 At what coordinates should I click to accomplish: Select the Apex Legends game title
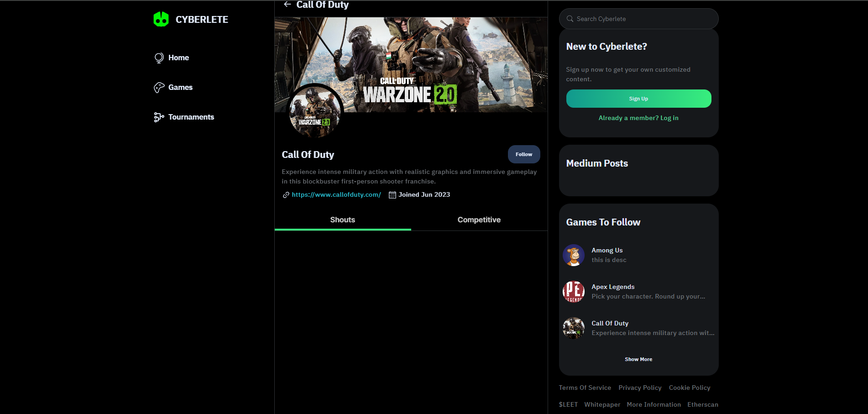point(613,287)
